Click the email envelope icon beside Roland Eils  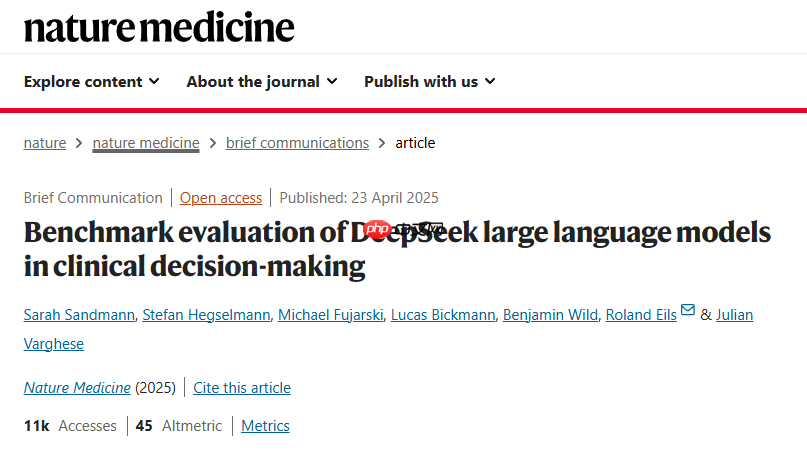click(x=688, y=310)
